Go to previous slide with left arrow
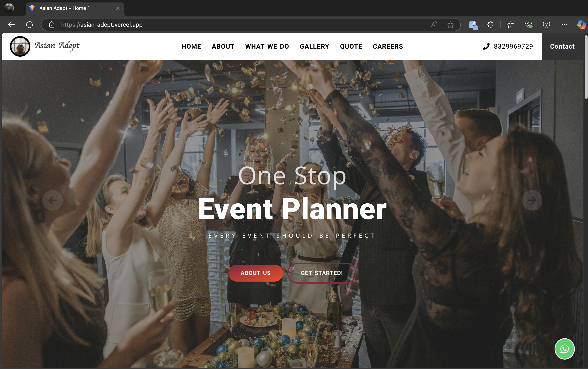Screen dimensions: 588x369 click(x=53, y=200)
